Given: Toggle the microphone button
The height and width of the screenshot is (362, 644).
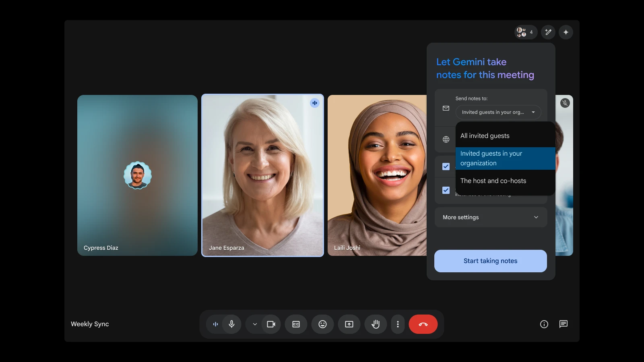Looking at the screenshot, I should tap(231, 324).
